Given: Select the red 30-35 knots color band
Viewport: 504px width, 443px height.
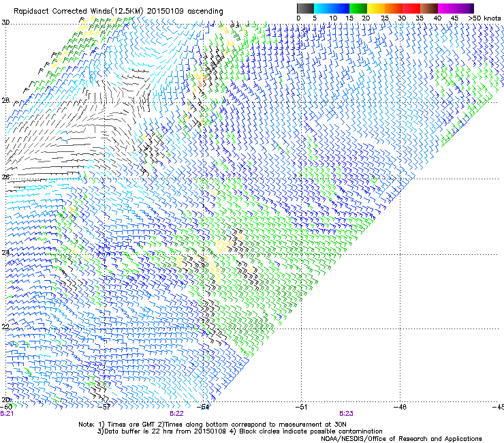Looking at the screenshot, I should pyautogui.click(x=411, y=8).
